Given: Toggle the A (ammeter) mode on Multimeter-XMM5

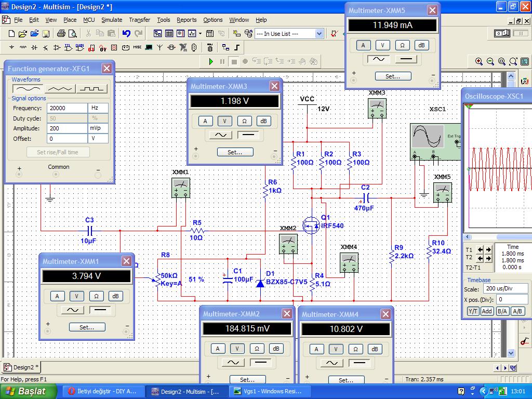Looking at the screenshot, I should click(363, 45).
